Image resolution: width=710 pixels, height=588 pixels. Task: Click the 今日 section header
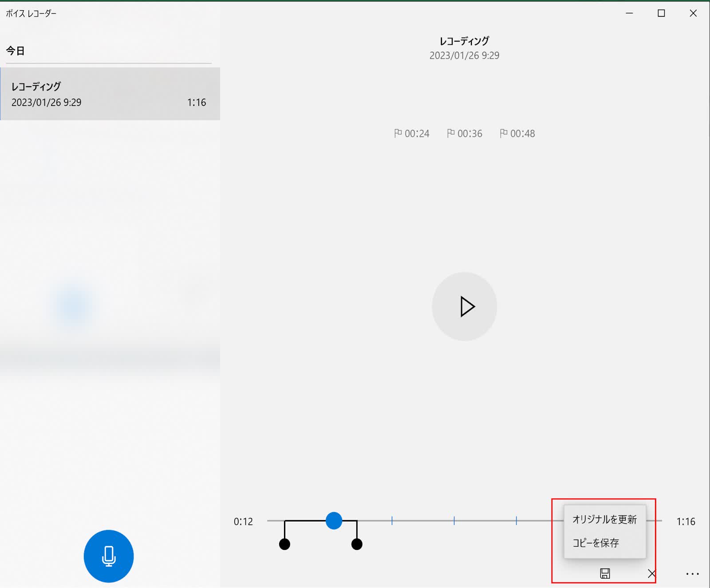pyautogui.click(x=15, y=51)
